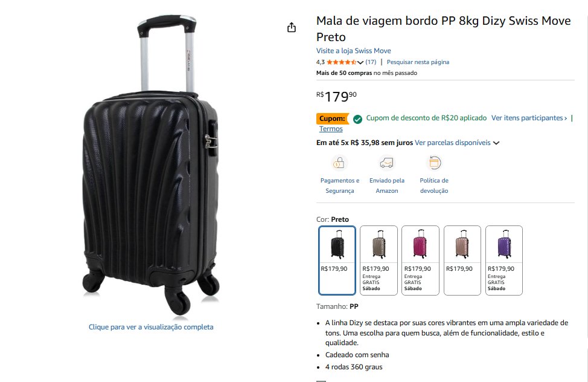Open Ver itens participantes coupon items
Viewport: 588px width, 382px height.
click(x=529, y=118)
